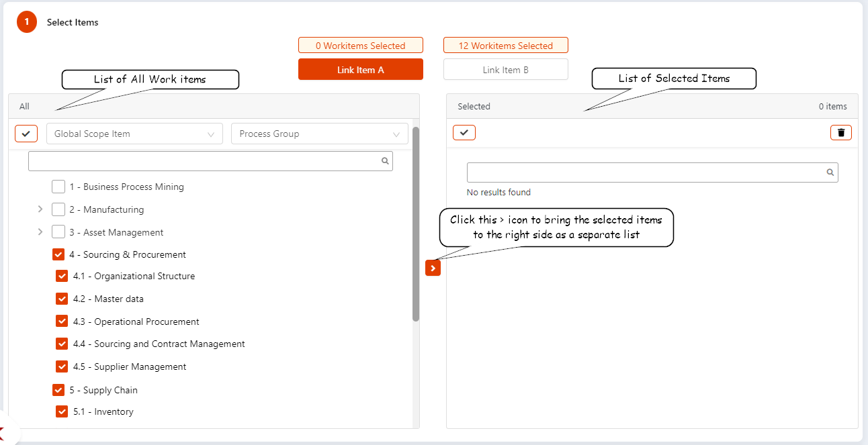Click the magnifier icon in the left search box

[384, 161]
